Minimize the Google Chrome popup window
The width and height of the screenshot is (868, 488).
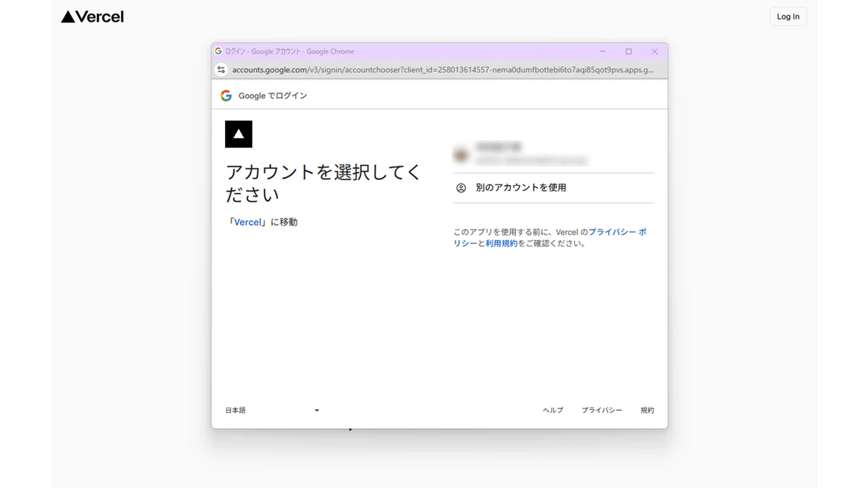tap(603, 51)
